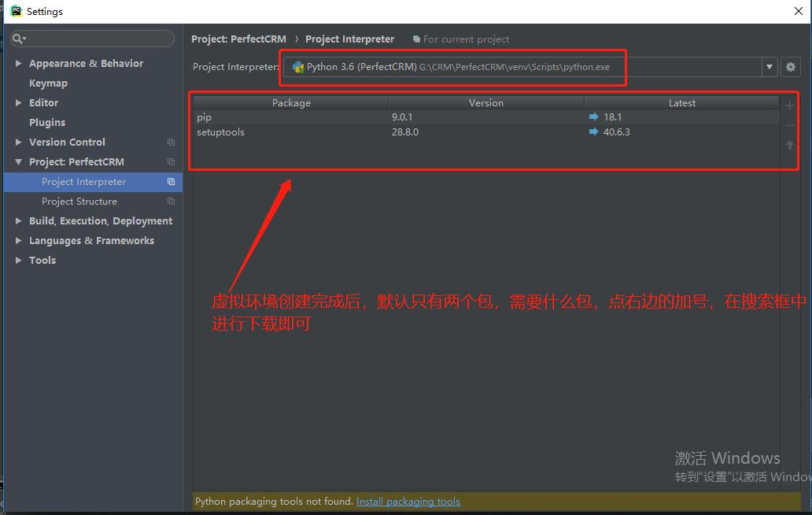Click copy icon beside Project Interpreter
The height and width of the screenshot is (515, 812).
pos(171,182)
